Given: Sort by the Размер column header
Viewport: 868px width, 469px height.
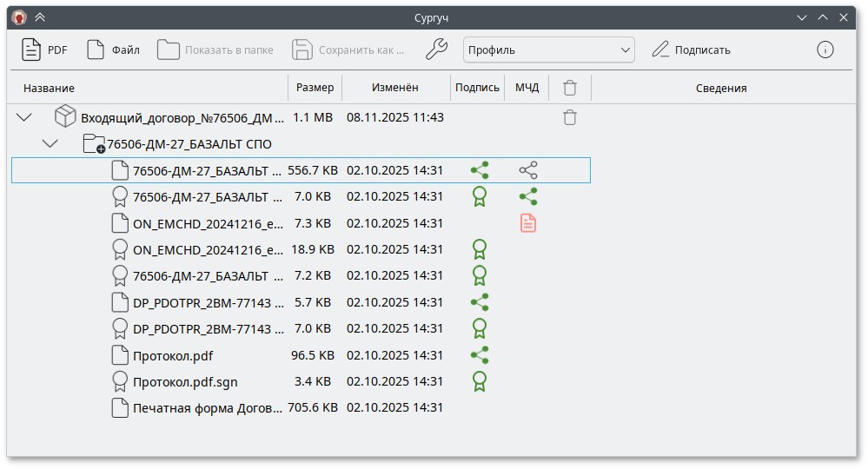Looking at the screenshot, I should pos(315,88).
